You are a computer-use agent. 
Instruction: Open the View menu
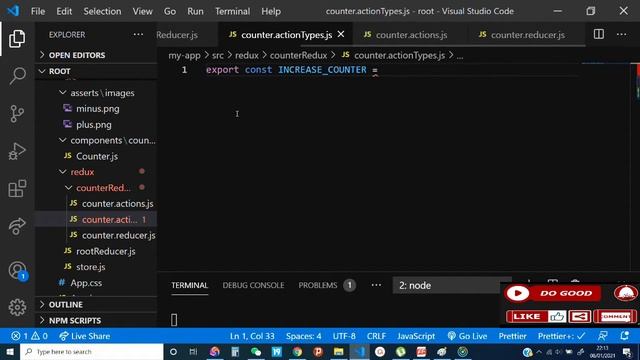[142, 11]
